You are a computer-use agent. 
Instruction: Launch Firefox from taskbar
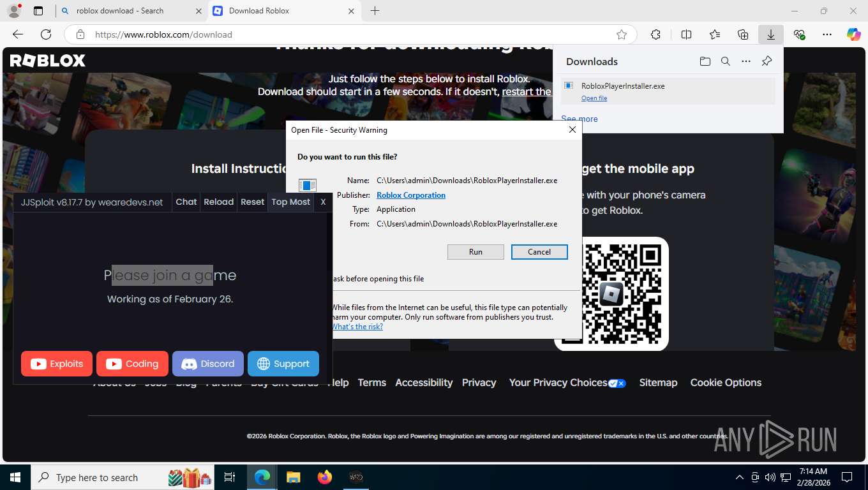pos(325,477)
